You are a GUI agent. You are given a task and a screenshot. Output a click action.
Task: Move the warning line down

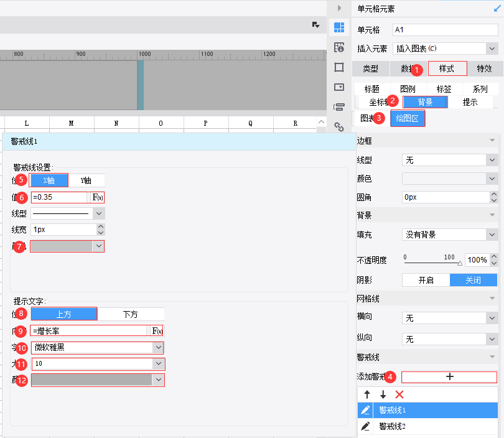pos(383,394)
